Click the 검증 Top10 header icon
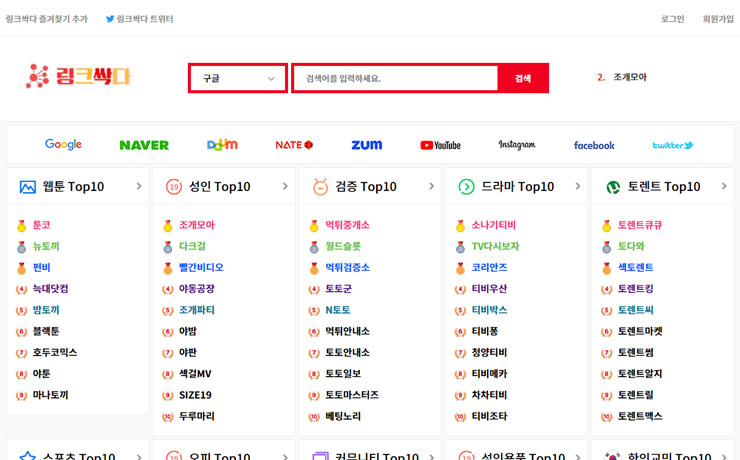The width and height of the screenshot is (740, 460). coord(320,187)
